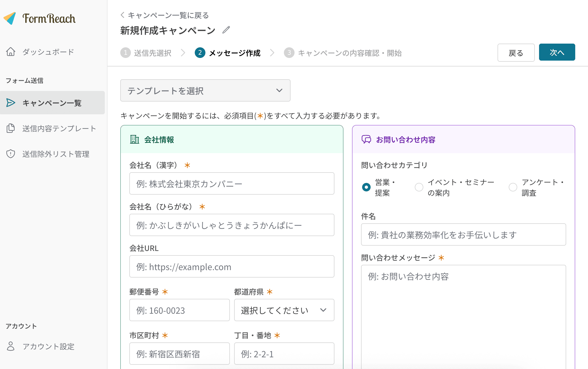Select the 営業・提案 radio button
The image size is (588, 369).
(366, 187)
